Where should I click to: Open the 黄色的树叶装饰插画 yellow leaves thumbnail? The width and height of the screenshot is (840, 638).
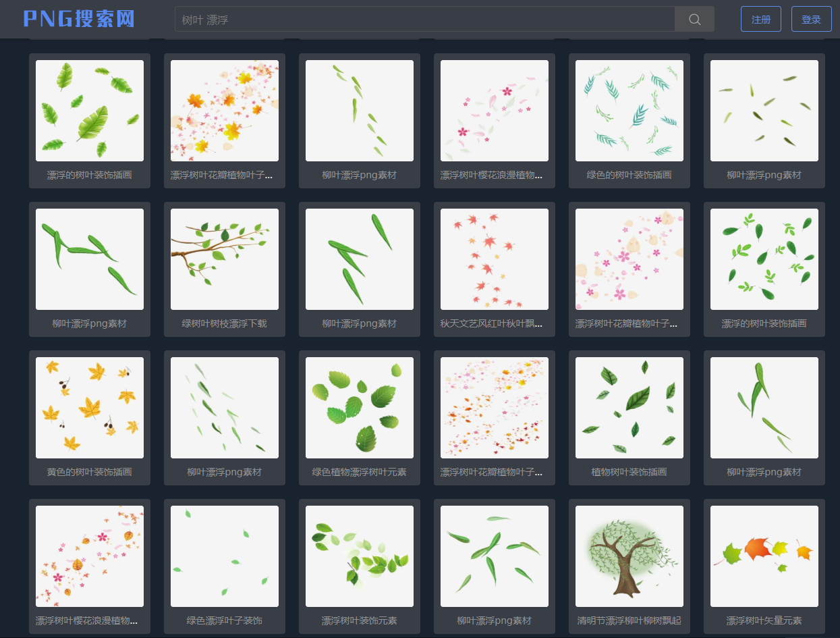click(x=90, y=408)
